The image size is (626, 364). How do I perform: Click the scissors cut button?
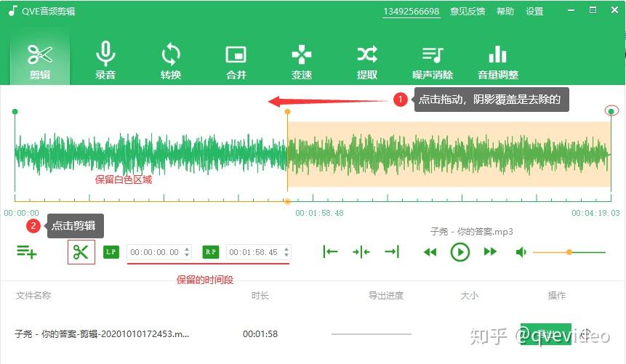pos(81,252)
